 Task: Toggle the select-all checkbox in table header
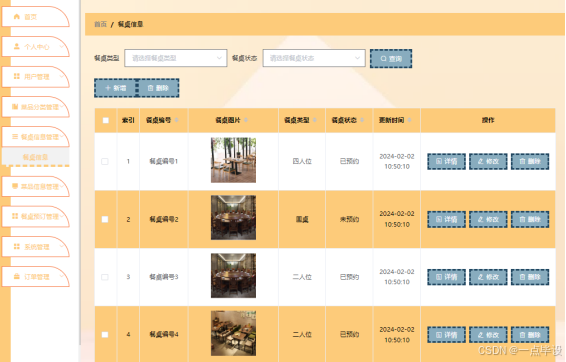pyautogui.click(x=105, y=120)
